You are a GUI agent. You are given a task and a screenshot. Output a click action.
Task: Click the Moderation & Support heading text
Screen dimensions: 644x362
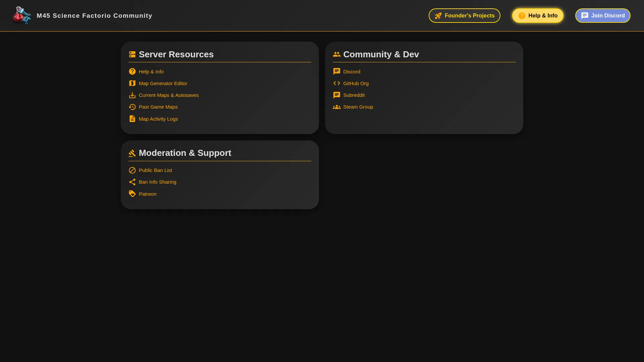[x=185, y=153]
